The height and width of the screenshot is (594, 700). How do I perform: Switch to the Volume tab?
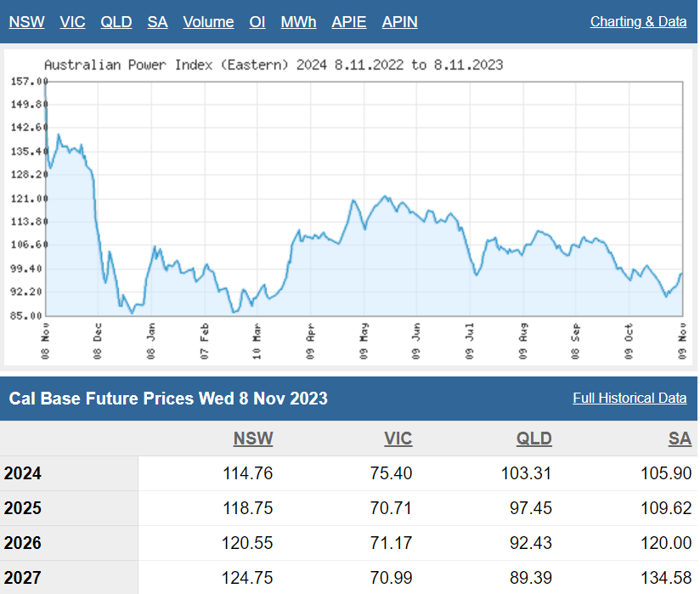pos(208,22)
